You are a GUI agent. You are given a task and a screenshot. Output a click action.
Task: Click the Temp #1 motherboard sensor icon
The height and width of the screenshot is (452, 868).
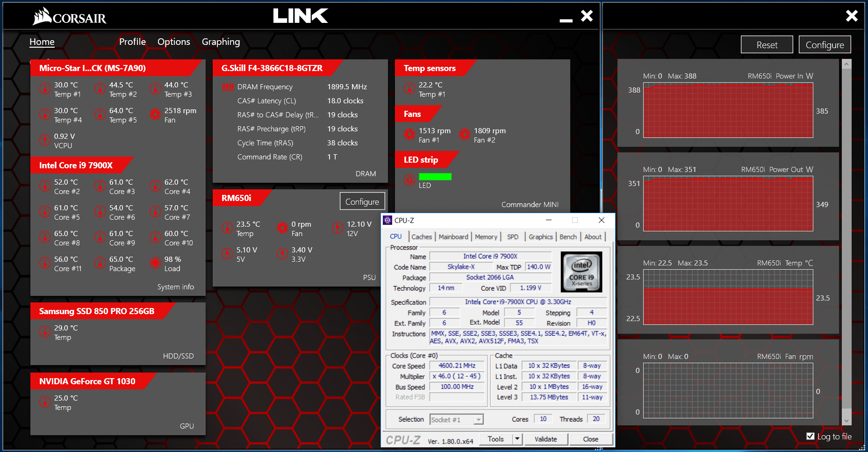point(44,89)
